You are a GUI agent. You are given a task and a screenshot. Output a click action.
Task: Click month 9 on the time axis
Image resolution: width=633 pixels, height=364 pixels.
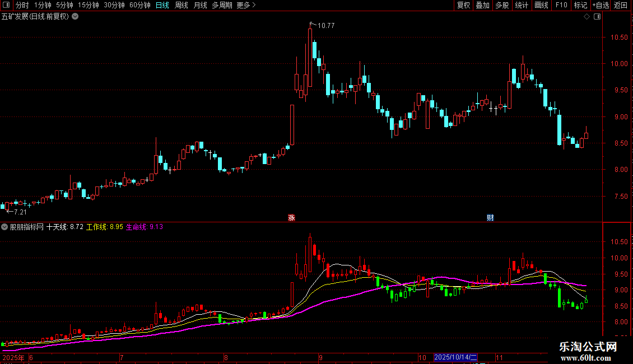pyautogui.click(x=320, y=357)
